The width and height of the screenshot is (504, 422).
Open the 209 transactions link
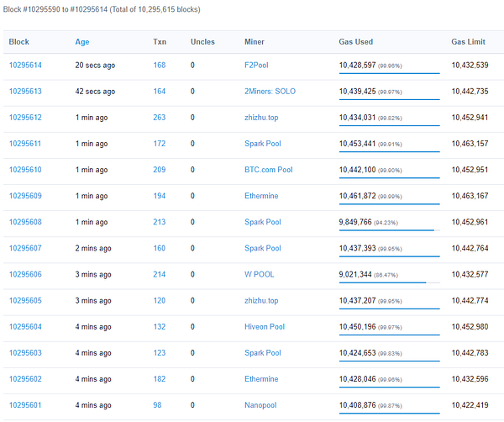point(160,170)
